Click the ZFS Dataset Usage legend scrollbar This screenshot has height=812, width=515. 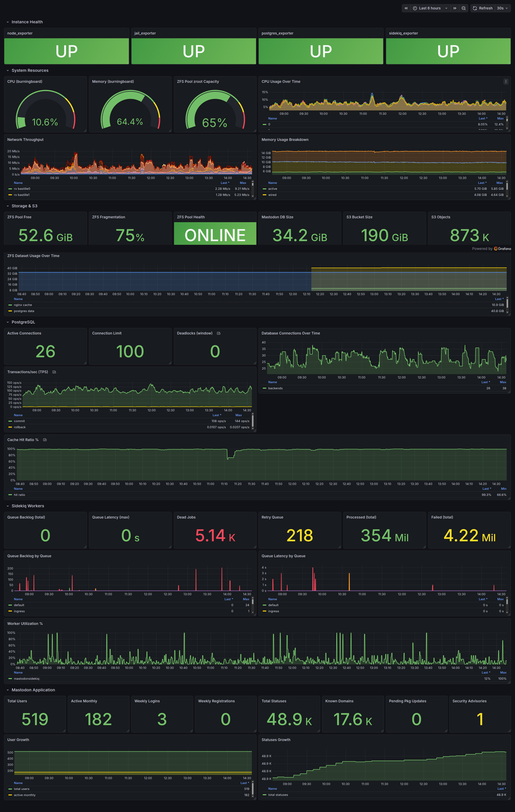507,305
